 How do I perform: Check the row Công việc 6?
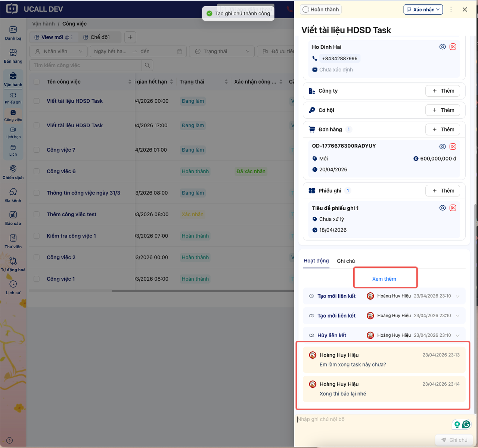37,171
